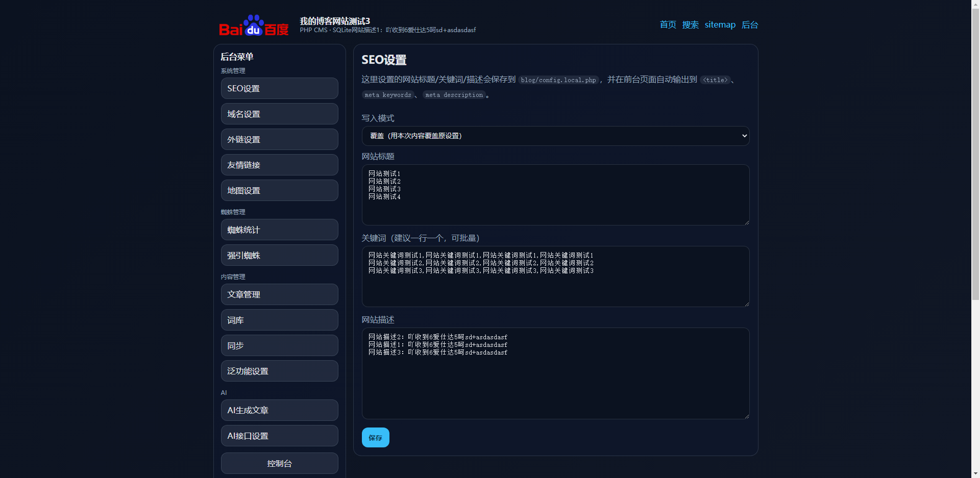The width and height of the screenshot is (980, 478).
Task: Open 蜘蛛统计 statistics page
Action: click(x=279, y=230)
